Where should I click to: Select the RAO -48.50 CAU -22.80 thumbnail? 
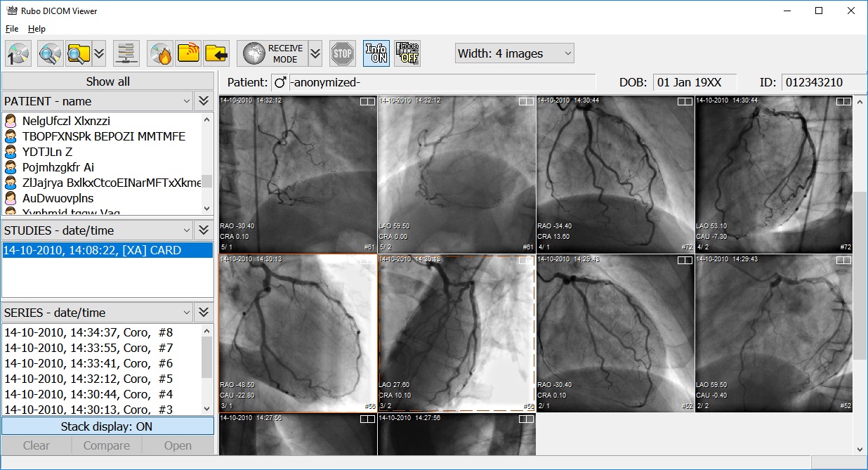tap(298, 333)
